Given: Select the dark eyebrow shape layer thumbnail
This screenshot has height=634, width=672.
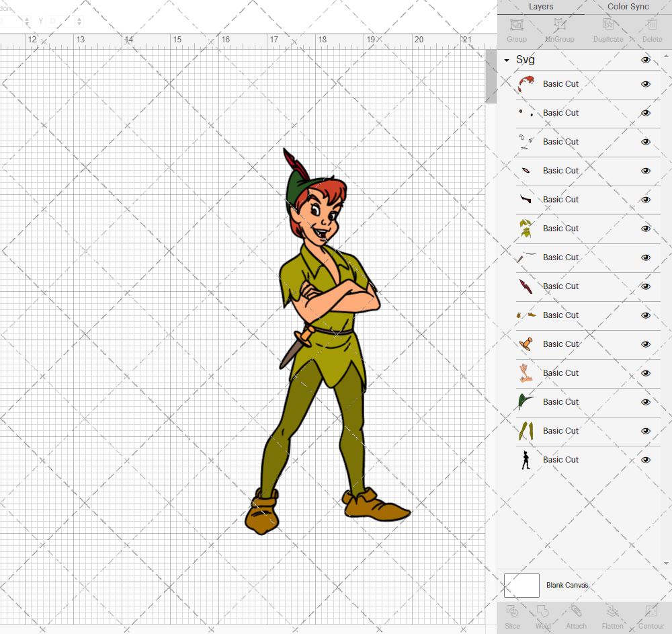Looking at the screenshot, I should click(526, 199).
